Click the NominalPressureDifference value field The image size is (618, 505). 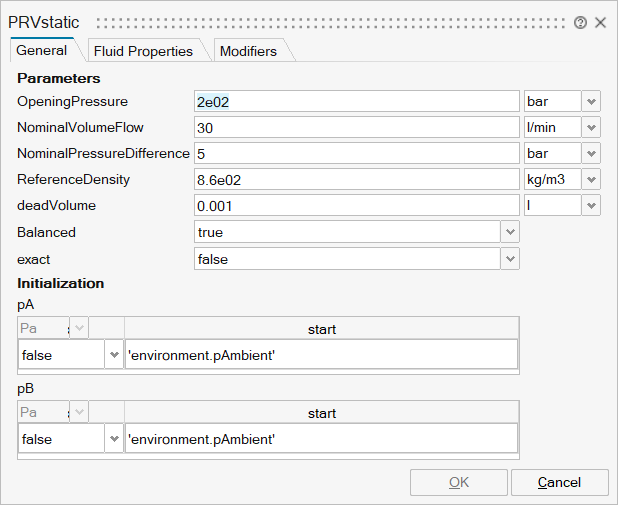pyautogui.click(x=356, y=154)
